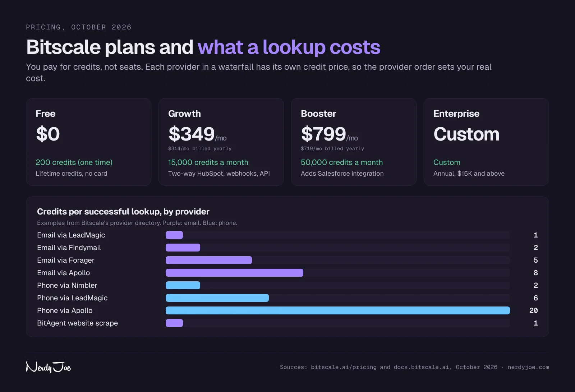Click the 'Email via Apollo' label
The image size is (575, 392).
[x=64, y=273]
